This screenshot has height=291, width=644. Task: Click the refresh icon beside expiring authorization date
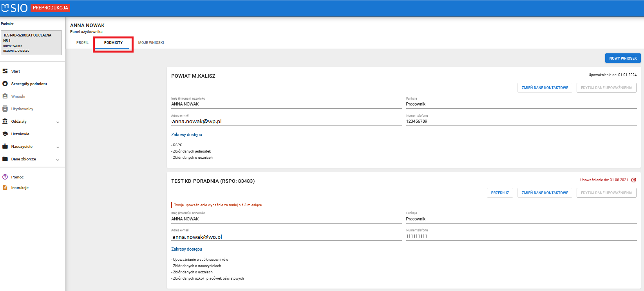point(633,180)
